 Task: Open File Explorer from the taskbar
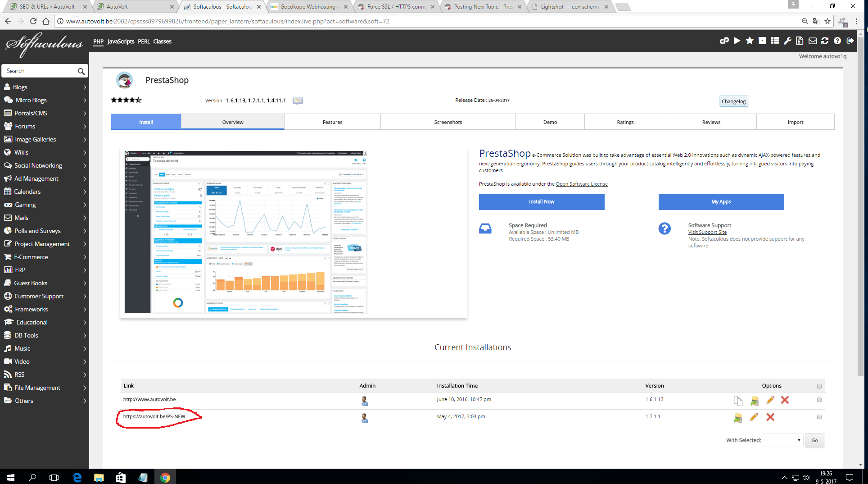pos(99,477)
